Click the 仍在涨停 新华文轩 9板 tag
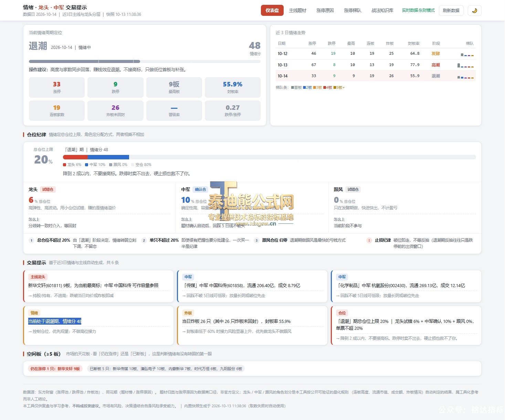This screenshot has height=420, width=505. point(55,369)
